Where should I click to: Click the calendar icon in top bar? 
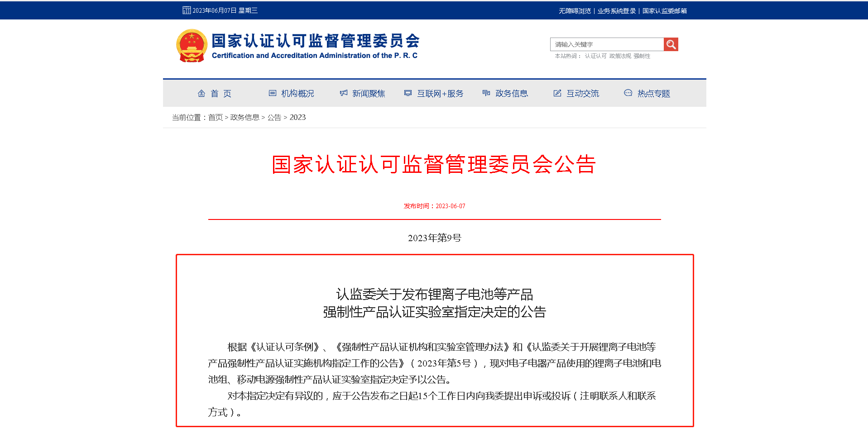pyautogui.click(x=187, y=10)
